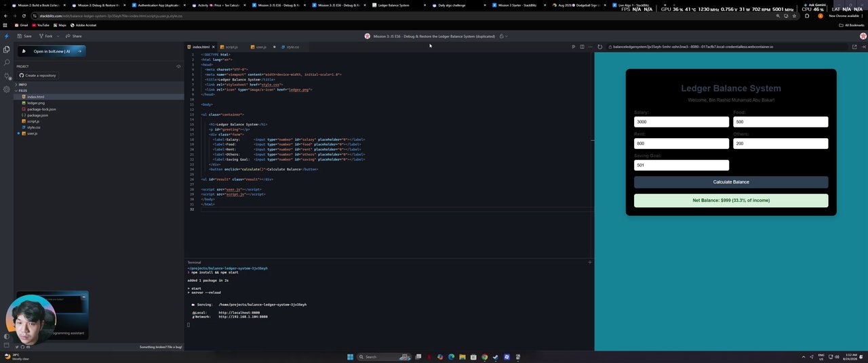Click the Others input field
Image resolution: width=868 pixels, height=363 pixels.
point(781,144)
